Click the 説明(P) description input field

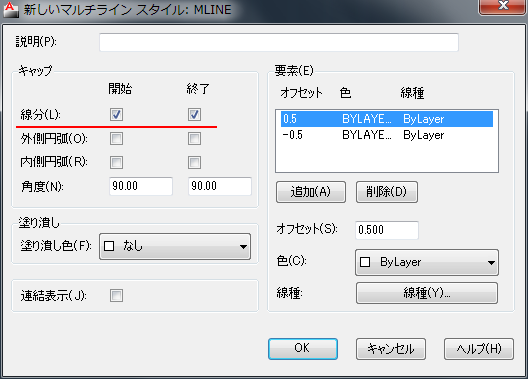coord(279,42)
